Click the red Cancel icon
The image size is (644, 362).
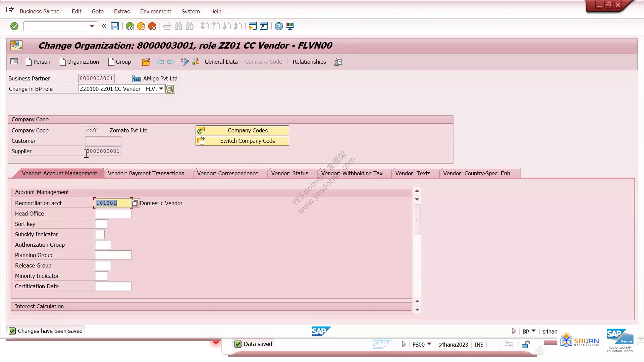click(152, 26)
